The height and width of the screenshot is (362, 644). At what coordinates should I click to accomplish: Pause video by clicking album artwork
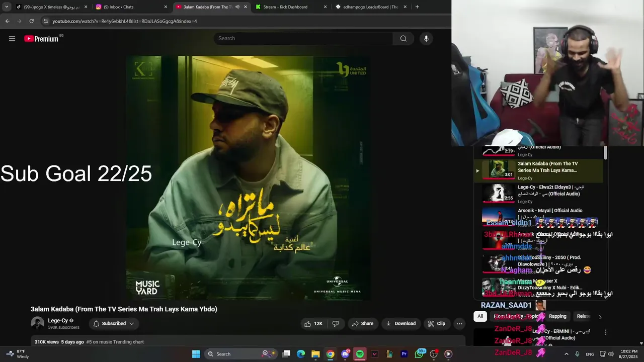248,177
